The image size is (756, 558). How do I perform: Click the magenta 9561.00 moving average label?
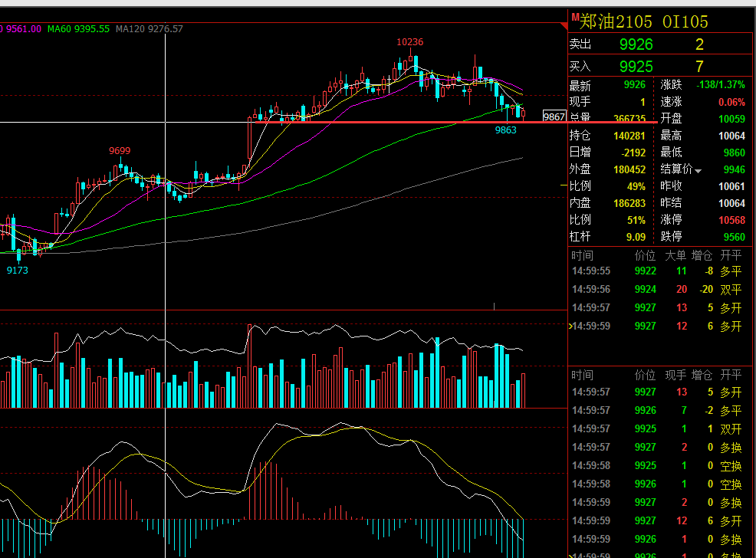point(21,29)
